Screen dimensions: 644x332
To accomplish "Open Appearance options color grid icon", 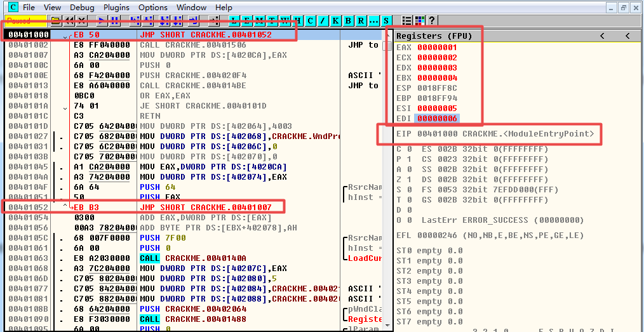I will point(419,20).
